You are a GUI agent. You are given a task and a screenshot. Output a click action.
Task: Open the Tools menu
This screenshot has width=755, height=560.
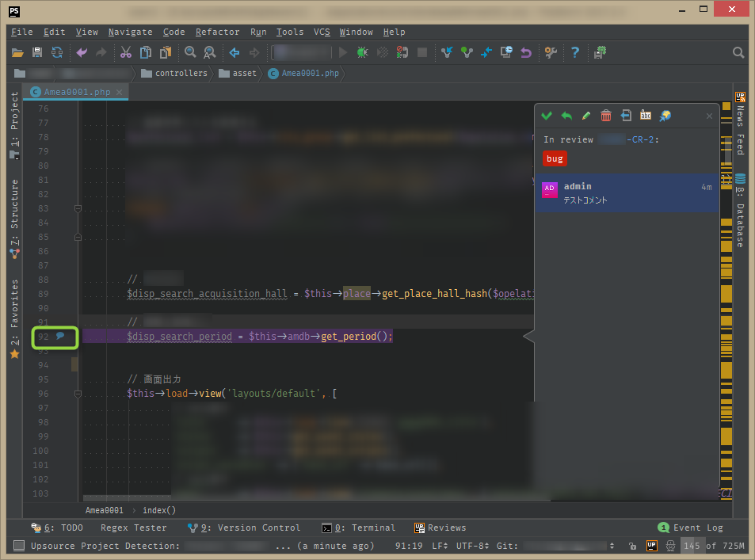[289, 32]
